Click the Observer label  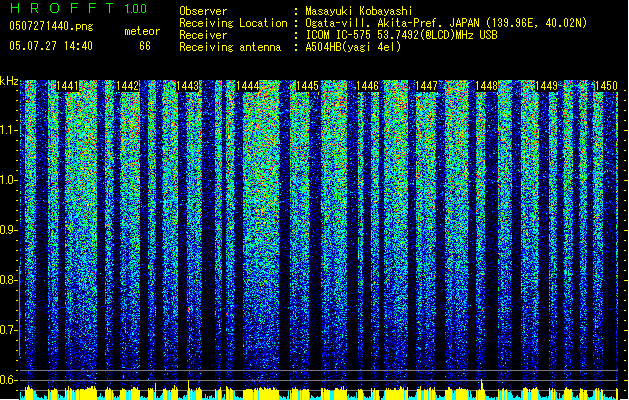click(x=203, y=11)
